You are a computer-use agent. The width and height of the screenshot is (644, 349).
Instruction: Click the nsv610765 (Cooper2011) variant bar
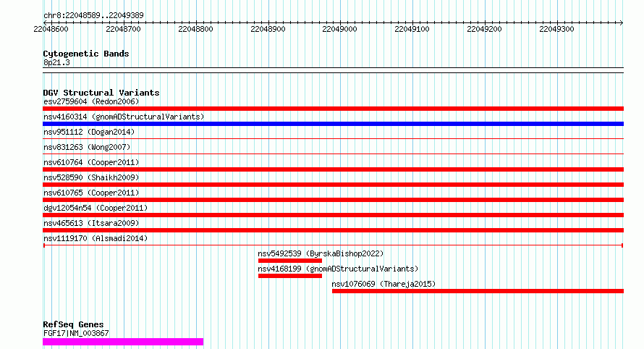pos(333,200)
